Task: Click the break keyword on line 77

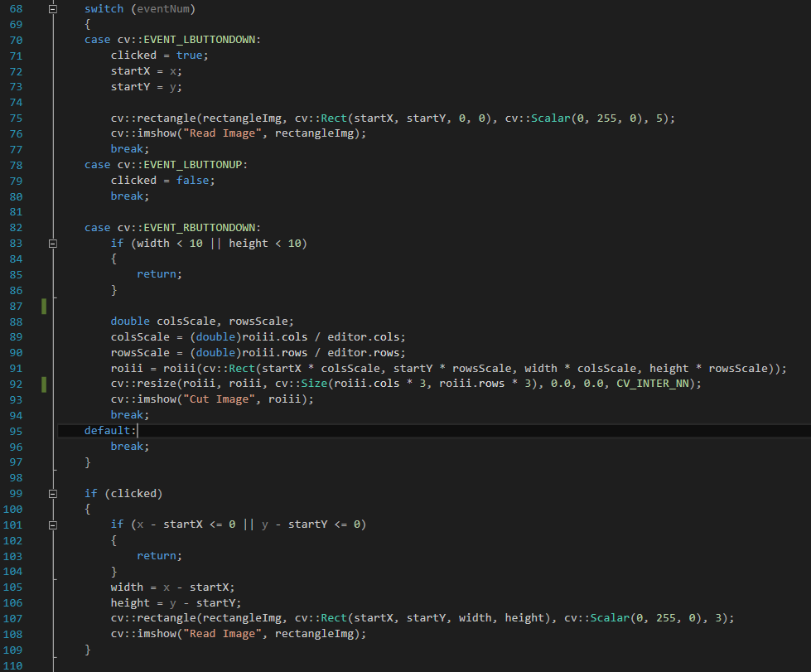Action: point(127,149)
